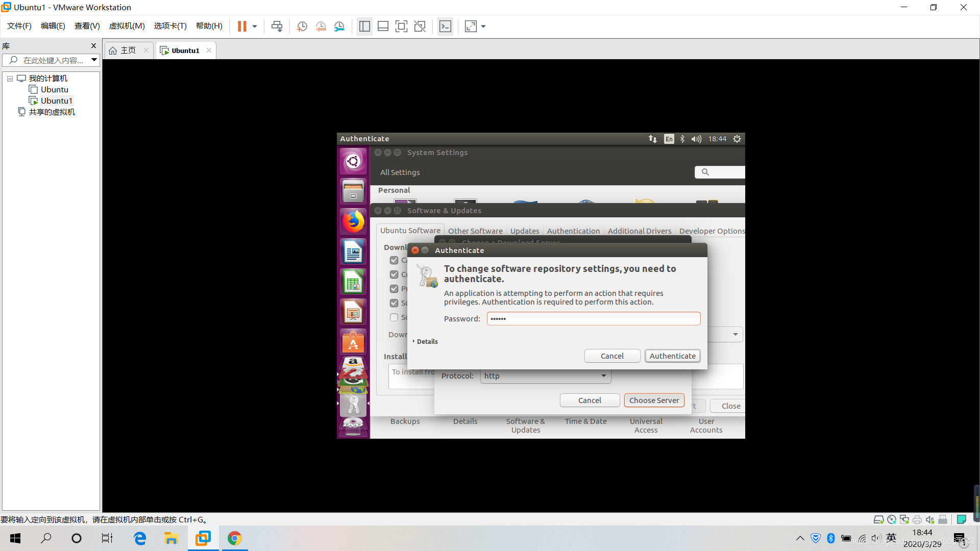Close the Ubuntu1 tab
The height and width of the screenshot is (551, 980).
(x=209, y=51)
